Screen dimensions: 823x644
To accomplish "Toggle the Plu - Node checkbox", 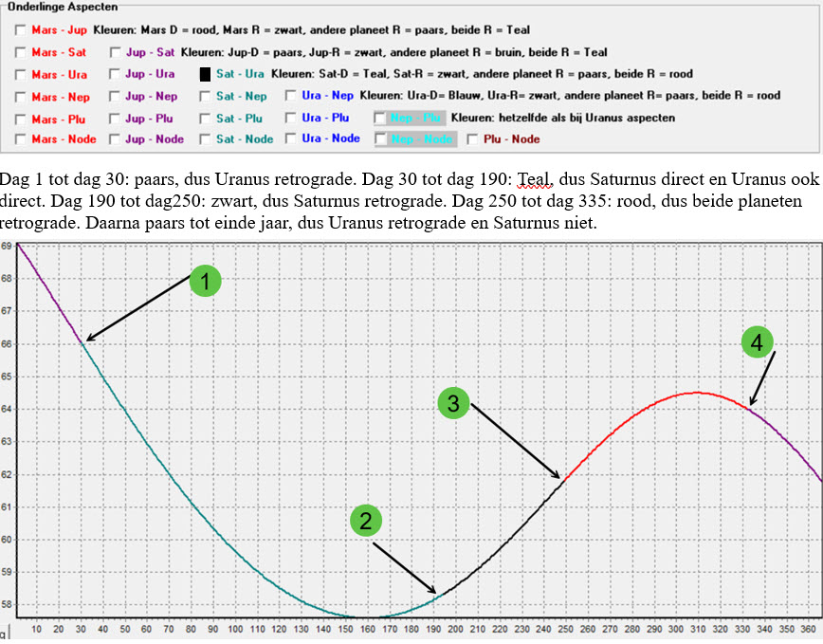I will [472, 139].
